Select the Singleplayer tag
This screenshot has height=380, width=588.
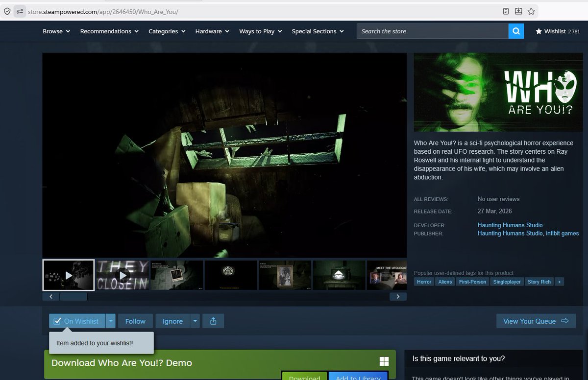coord(507,282)
